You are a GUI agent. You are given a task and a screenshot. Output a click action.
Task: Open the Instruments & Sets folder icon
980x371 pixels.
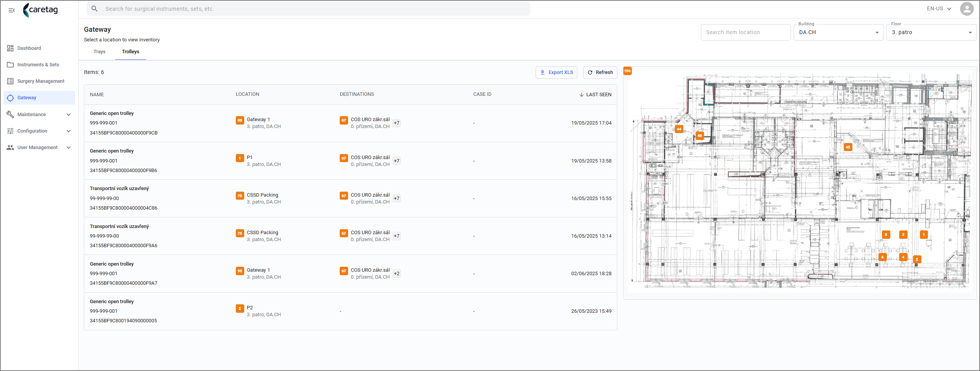[10, 65]
